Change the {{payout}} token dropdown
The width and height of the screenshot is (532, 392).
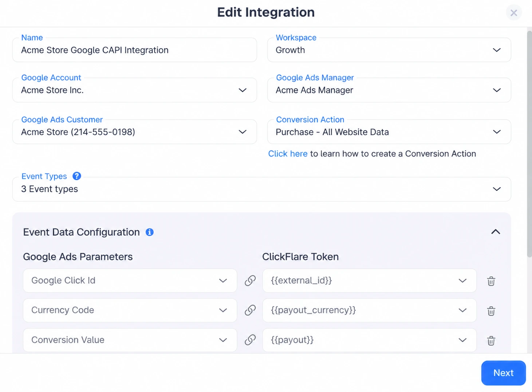[x=369, y=340]
